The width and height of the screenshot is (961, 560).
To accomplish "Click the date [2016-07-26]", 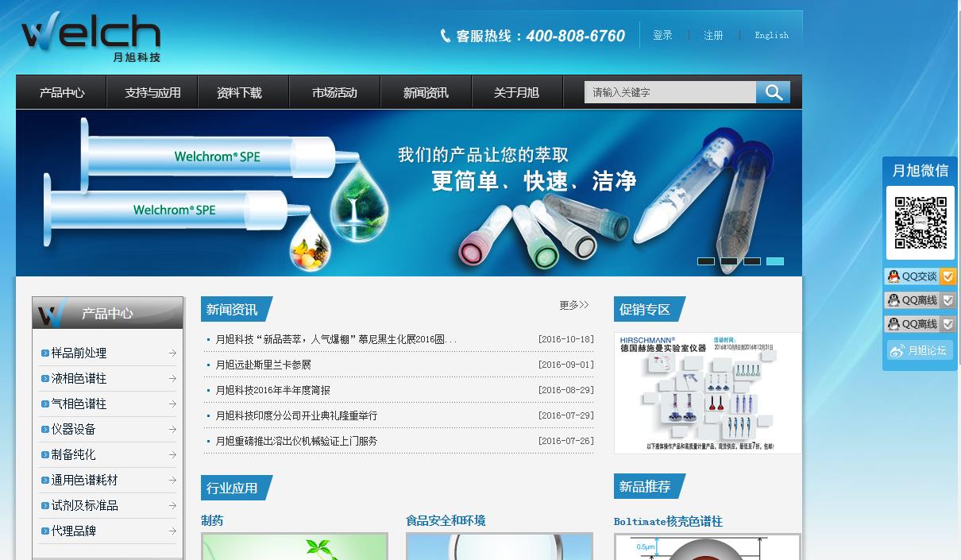I will tap(565, 441).
